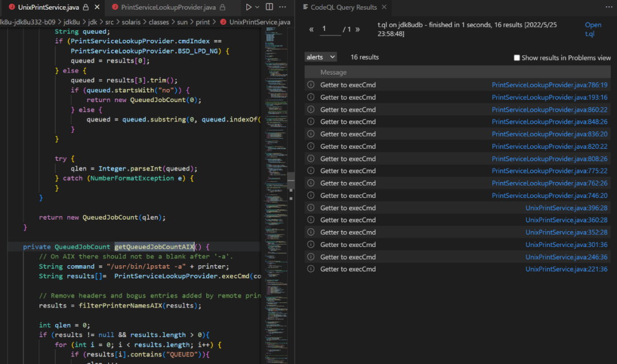Screen dimensions: 617x364
Task: Click the info icon on last result row
Action: click(x=311, y=269)
